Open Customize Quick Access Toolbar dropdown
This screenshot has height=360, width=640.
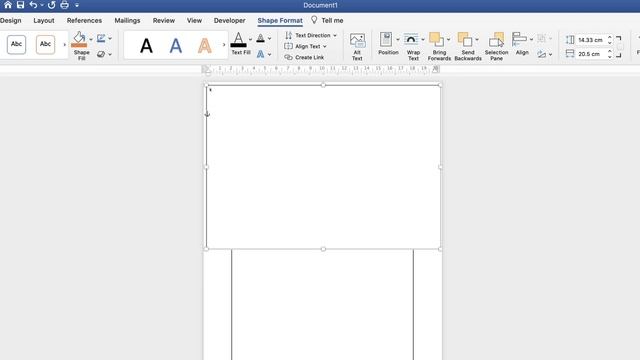click(77, 5)
